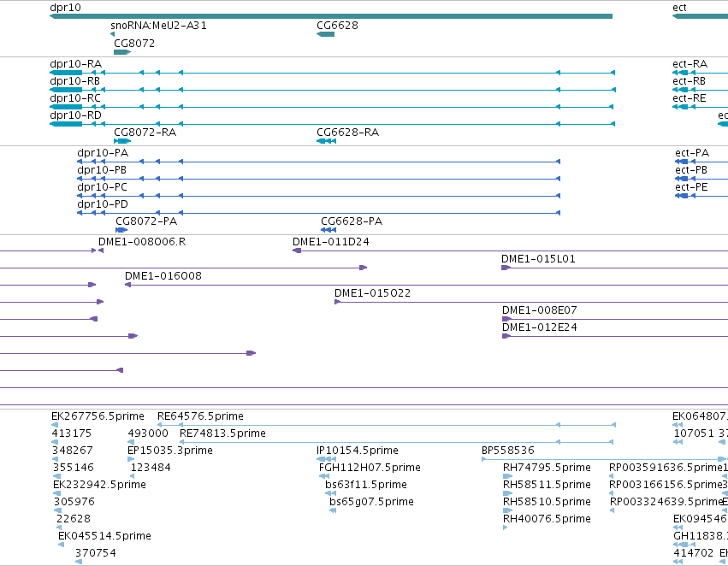The height and width of the screenshot is (566, 728).
Task: Select dpr10-PC protein label
Action: [102, 187]
